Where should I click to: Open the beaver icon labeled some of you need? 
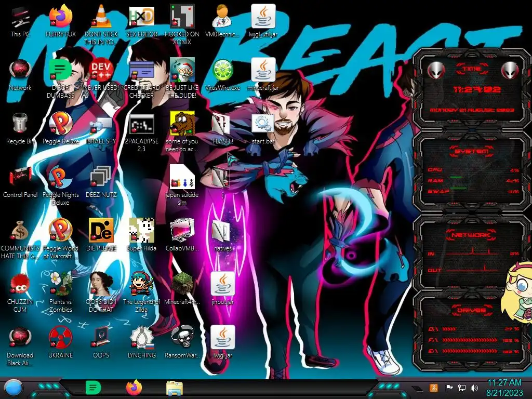pos(182,132)
